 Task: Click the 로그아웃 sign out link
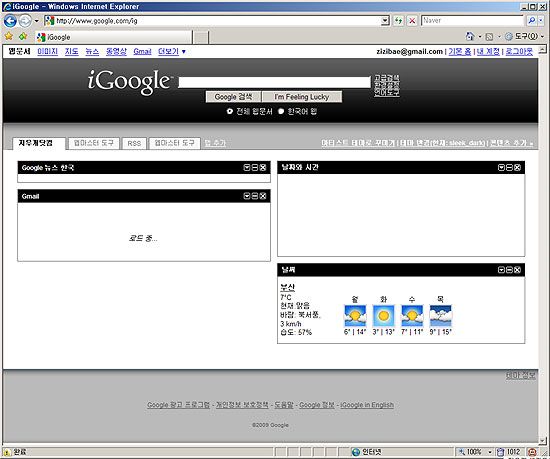coord(519,52)
